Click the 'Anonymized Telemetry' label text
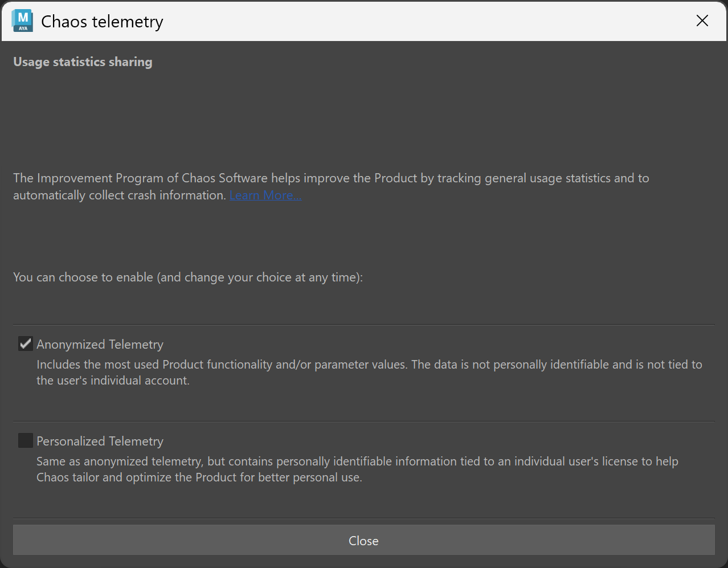 [100, 344]
